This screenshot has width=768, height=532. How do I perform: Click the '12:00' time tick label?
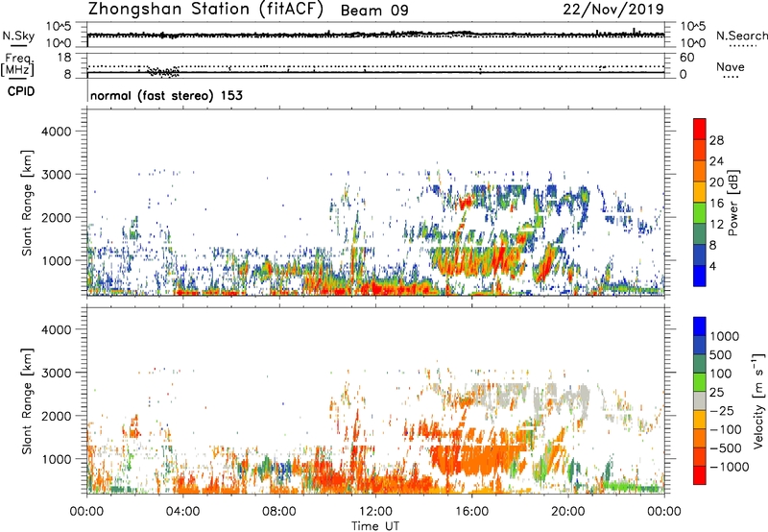click(x=375, y=512)
